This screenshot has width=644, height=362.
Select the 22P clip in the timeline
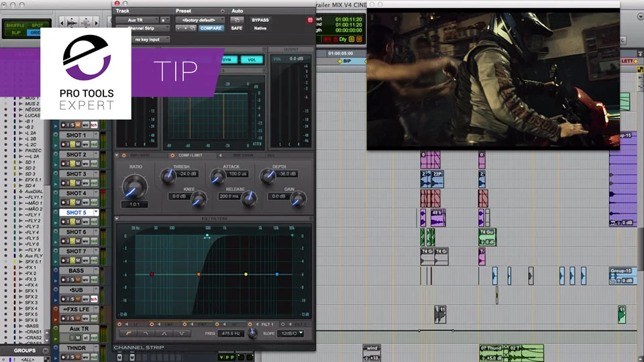pos(437,179)
